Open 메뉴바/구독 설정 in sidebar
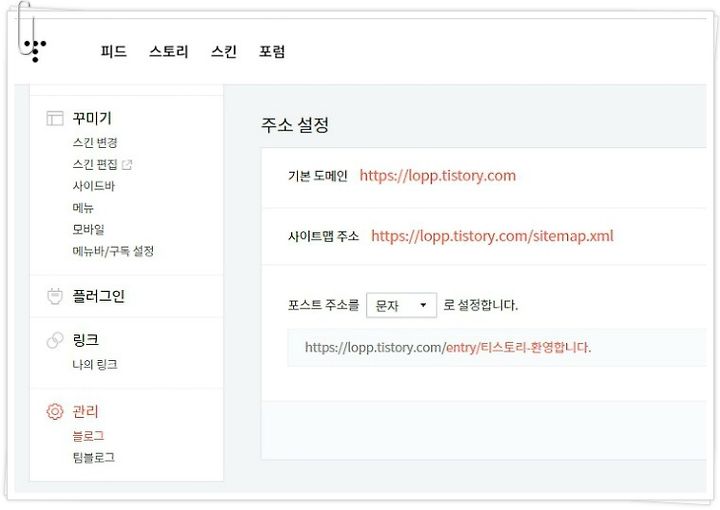 113,251
